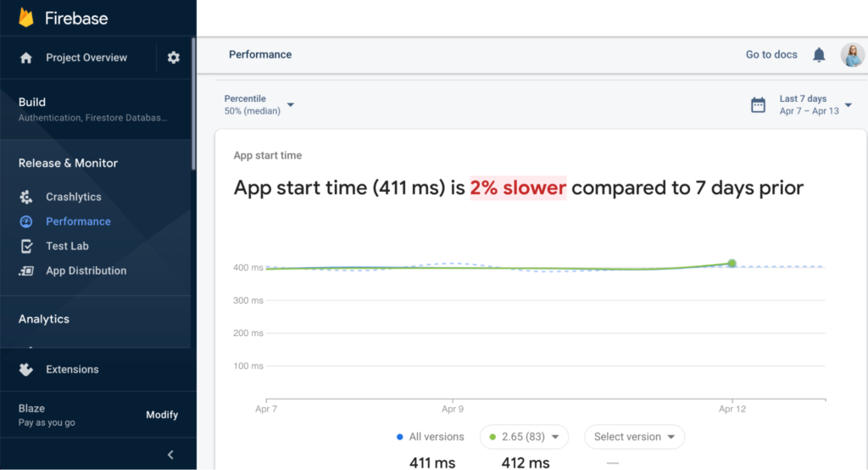Select Performance menu item
Screen dimensions: 868x470
tap(78, 221)
